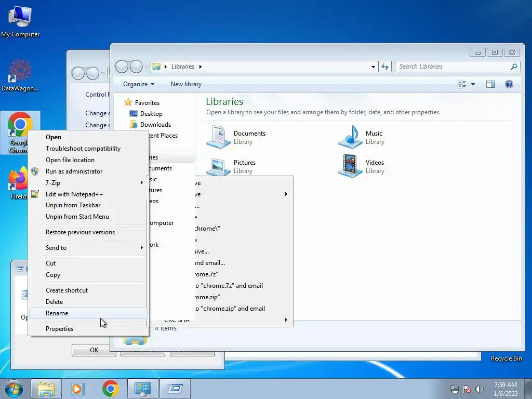Open Properties from context menu
532x399 pixels.
click(88, 329)
